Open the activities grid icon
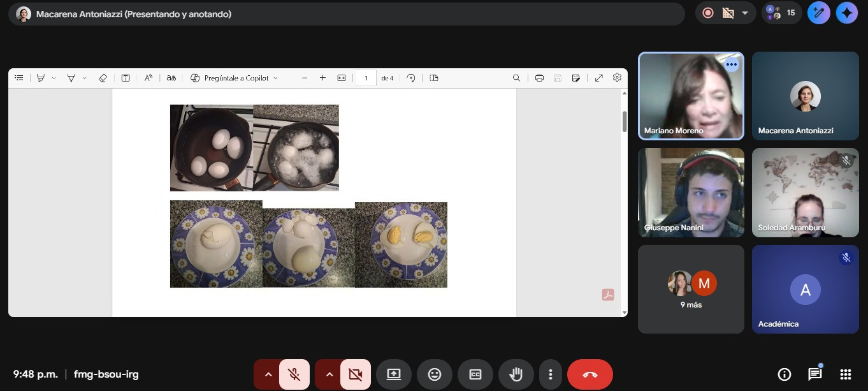 coord(845,374)
